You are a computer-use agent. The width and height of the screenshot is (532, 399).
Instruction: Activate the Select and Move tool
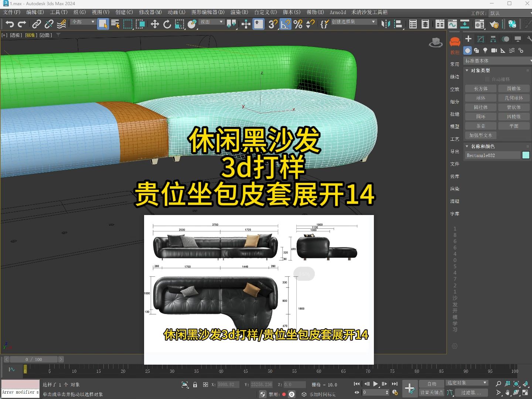coord(155,24)
